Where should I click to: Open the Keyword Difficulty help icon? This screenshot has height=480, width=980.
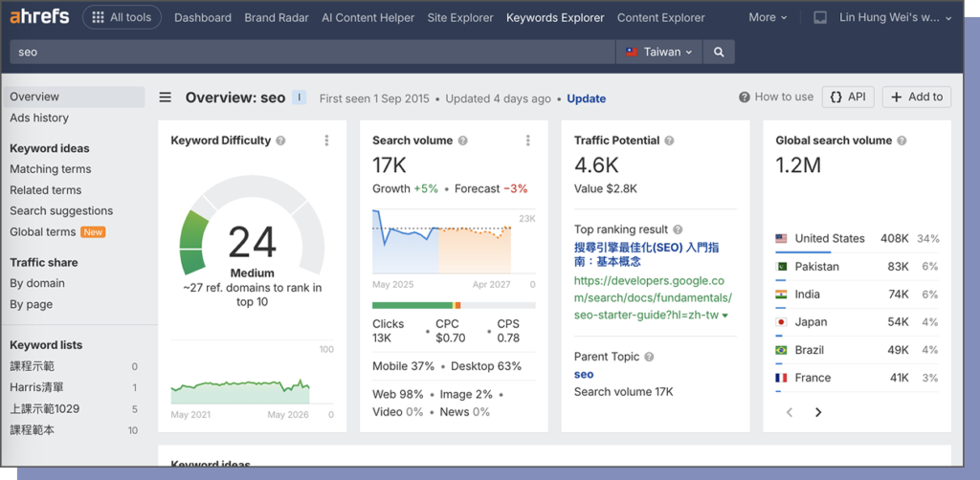click(280, 141)
